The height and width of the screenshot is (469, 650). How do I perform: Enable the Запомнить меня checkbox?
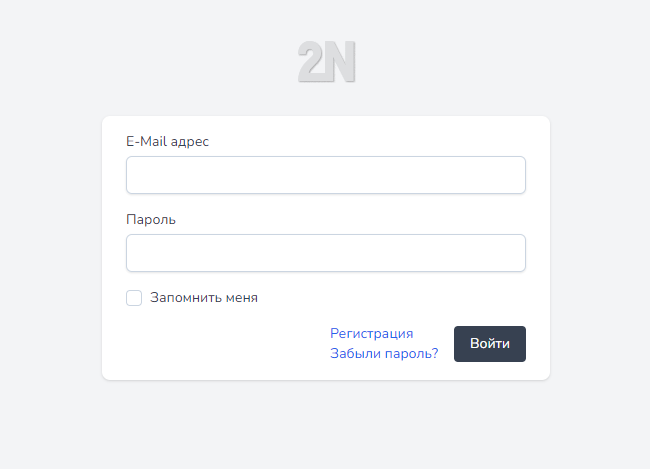click(x=134, y=298)
